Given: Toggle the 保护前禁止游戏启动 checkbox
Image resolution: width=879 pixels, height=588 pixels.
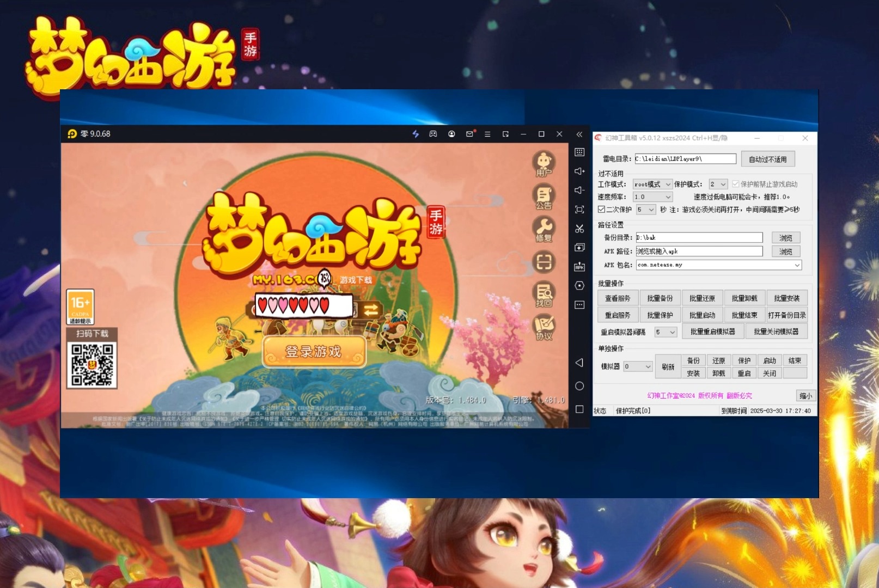Looking at the screenshot, I should pyautogui.click(x=735, y=183).
